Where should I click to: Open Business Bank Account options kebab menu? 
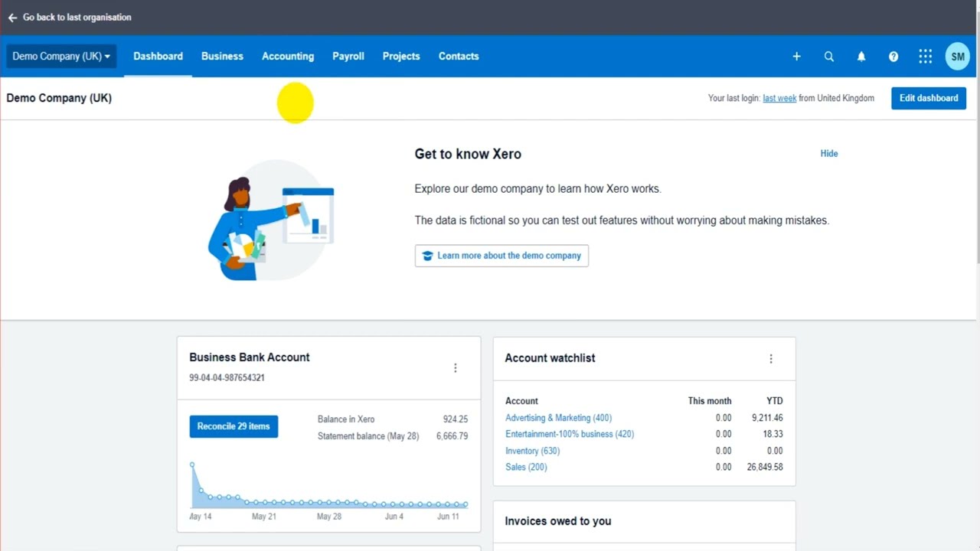[455, 368]
